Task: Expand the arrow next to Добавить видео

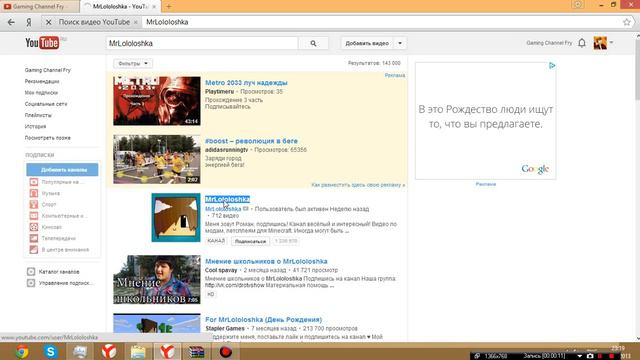Action: tap(400, 43)
